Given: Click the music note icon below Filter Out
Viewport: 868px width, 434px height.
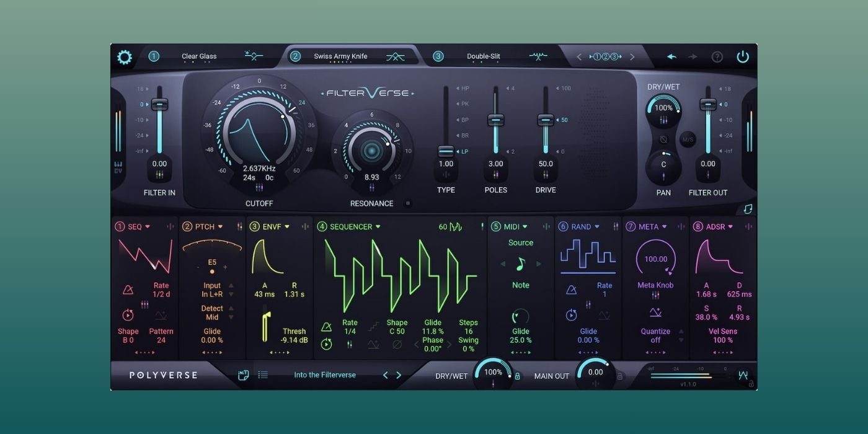Looking at the screenshot, I should coord(748,209).
